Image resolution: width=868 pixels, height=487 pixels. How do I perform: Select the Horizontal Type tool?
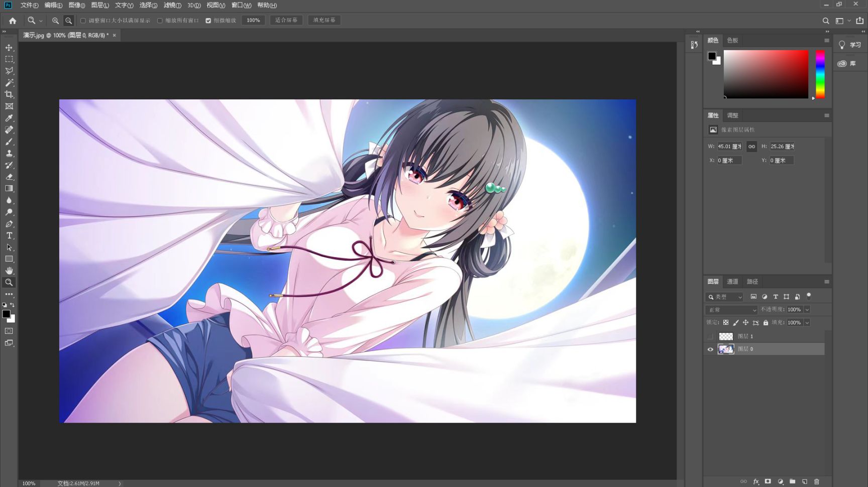click(x=9, y=235)
